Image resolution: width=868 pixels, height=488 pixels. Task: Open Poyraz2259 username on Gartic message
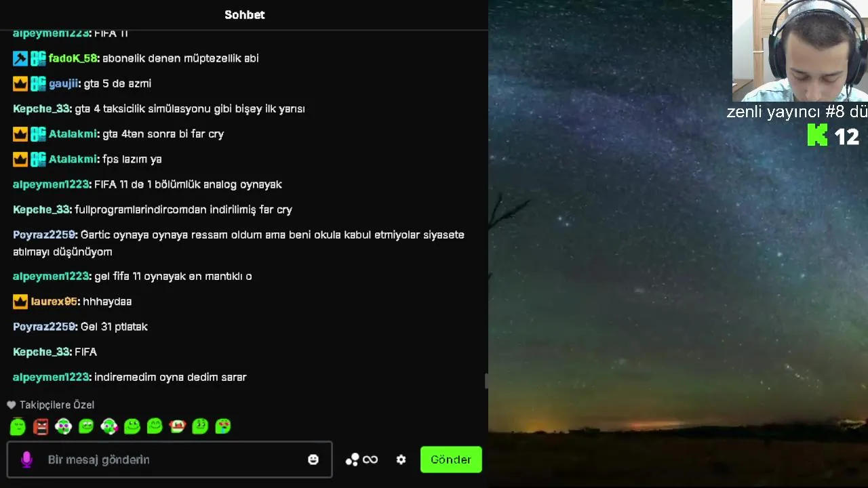pos(45,235)
